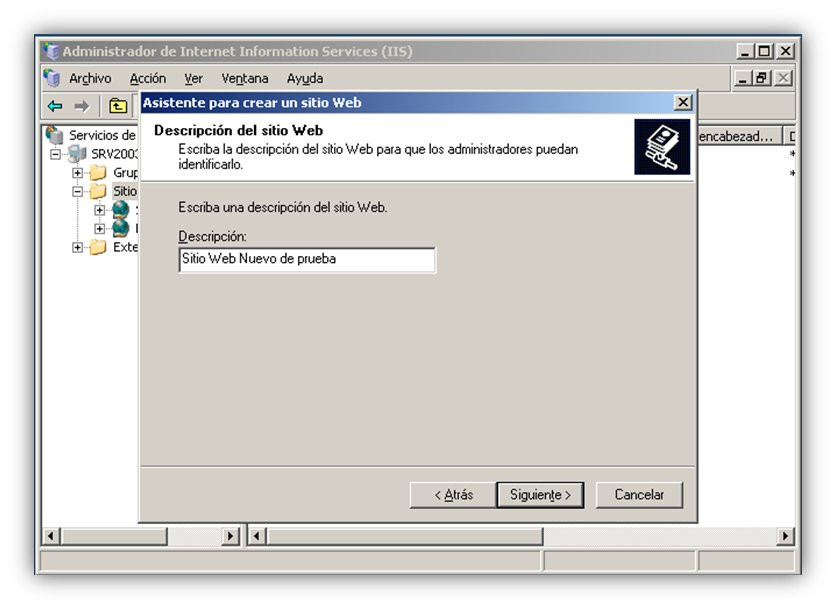Select the Servicios de root node icon
Viewport: 836px width, 609px height.
point(54,135)
